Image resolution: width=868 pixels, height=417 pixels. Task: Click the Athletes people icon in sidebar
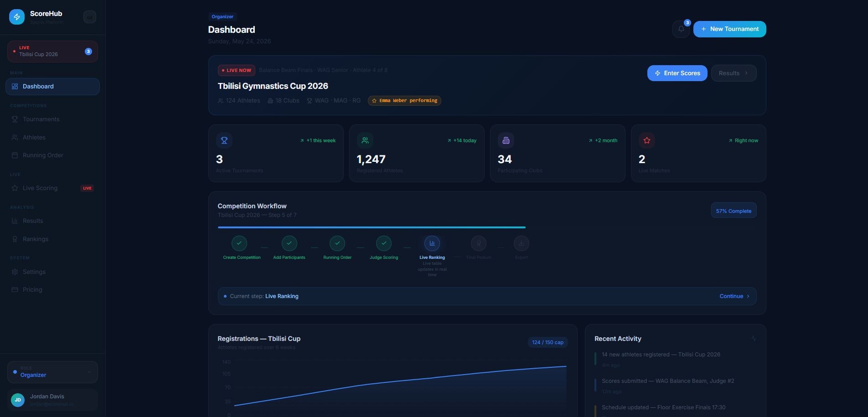(x=15, y=138)
